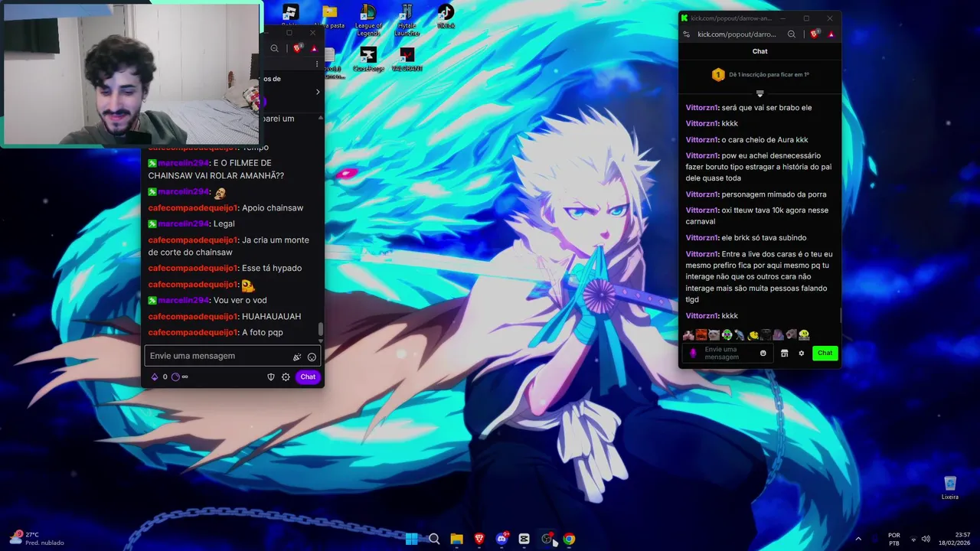Open CurseForge desktop shortcut
This screenshot has height=551, width=980.
click(368, 59)
